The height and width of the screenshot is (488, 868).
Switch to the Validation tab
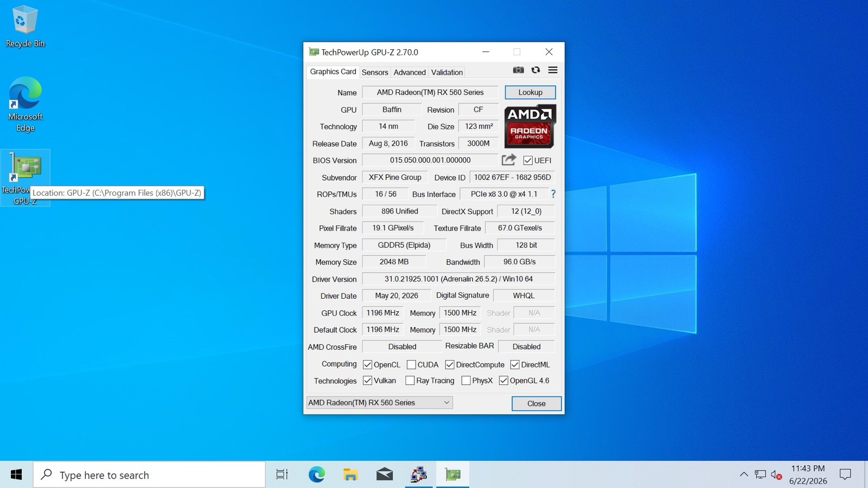coord(447,72)
